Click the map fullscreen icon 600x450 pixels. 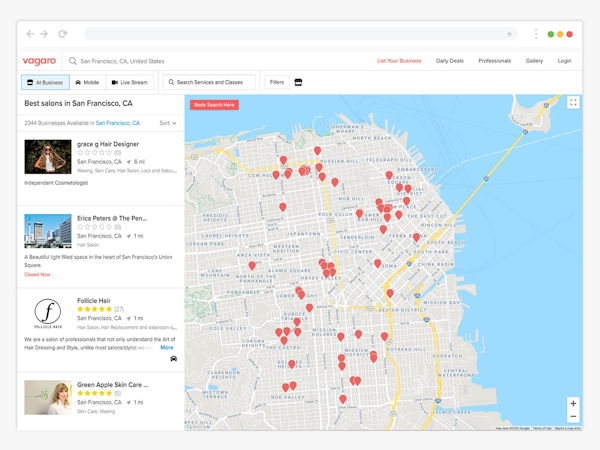click(573, 103)
